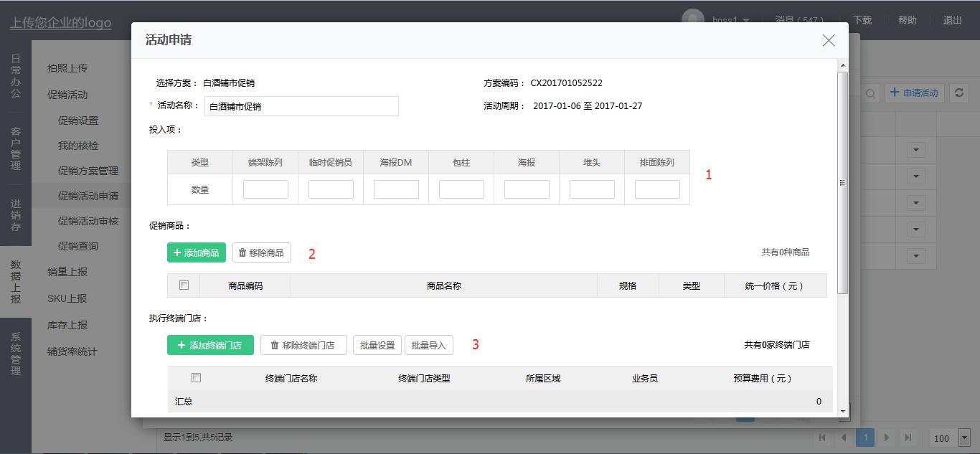Click the 添加商品 button
Image resolution: width=980 pixels, height=454 pixels.
(x=197, y=252)
